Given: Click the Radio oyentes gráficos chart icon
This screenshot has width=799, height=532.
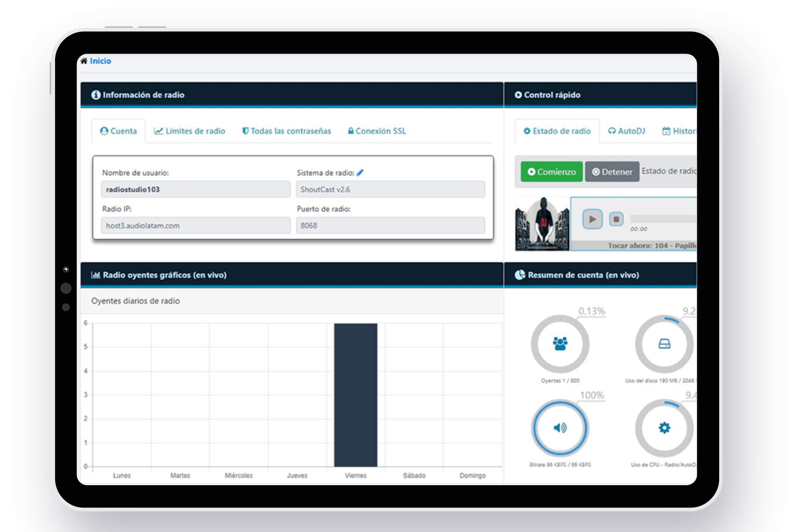Looking at the screenshot, I should click(x=96, y=275).
